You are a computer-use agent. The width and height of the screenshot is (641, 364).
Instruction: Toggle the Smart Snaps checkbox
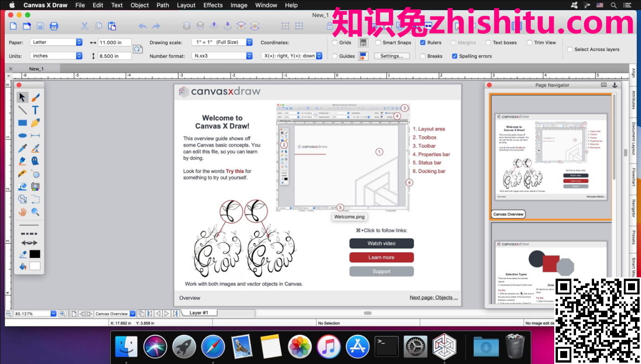pyautogui.click(x=379, y=43)
